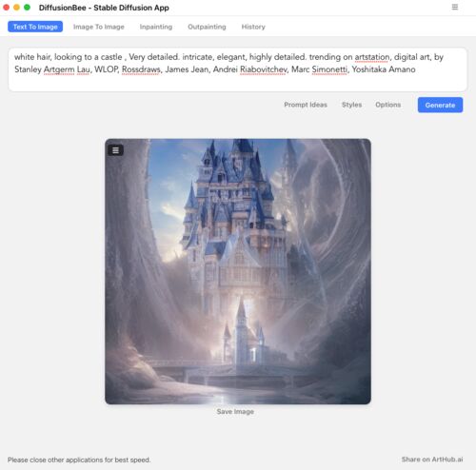Select the Text To Image tab
This screenshot has height=470, width=476.
point(35,27)
